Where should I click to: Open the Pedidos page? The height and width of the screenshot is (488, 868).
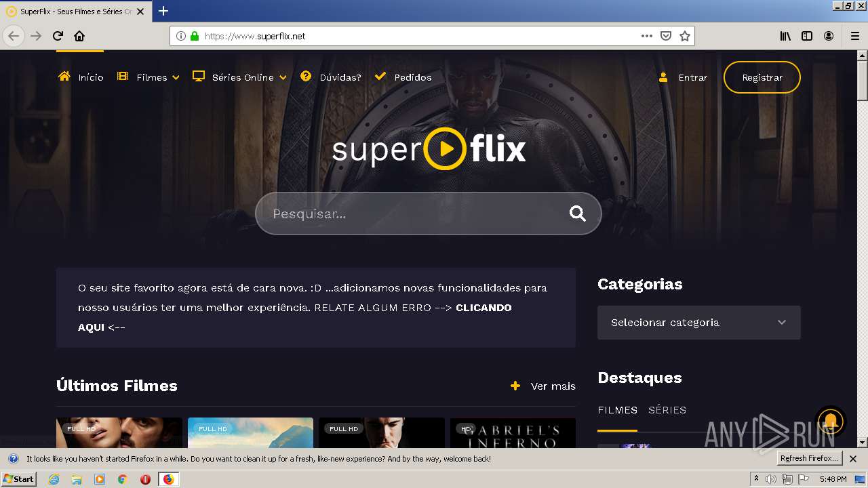(403, 77)
